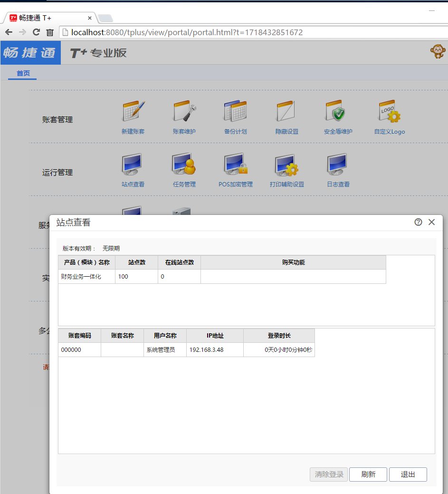Click the browser address bar
Image resolution: width=448 pixels, height=494 pixels.
pos(238,32)
